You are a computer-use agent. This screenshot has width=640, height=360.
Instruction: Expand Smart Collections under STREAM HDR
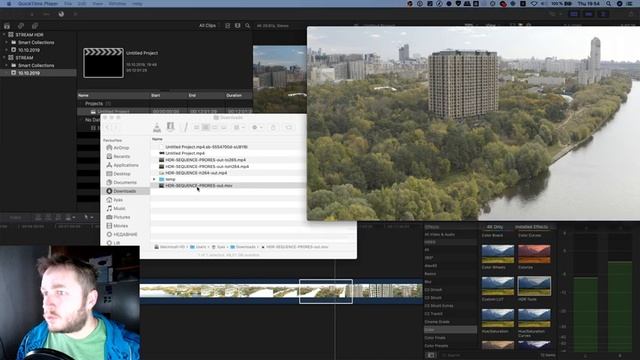tap(7, 42)
